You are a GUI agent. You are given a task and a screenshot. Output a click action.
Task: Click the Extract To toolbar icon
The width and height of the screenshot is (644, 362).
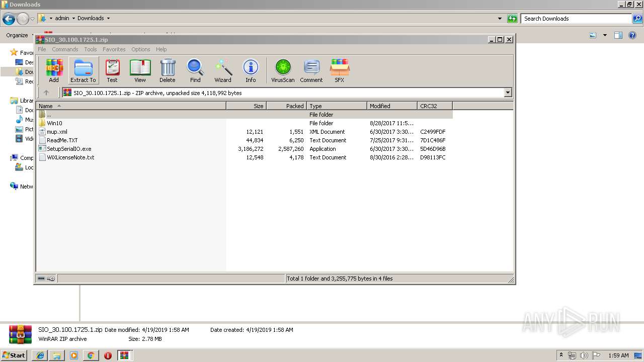click(83, 70)
